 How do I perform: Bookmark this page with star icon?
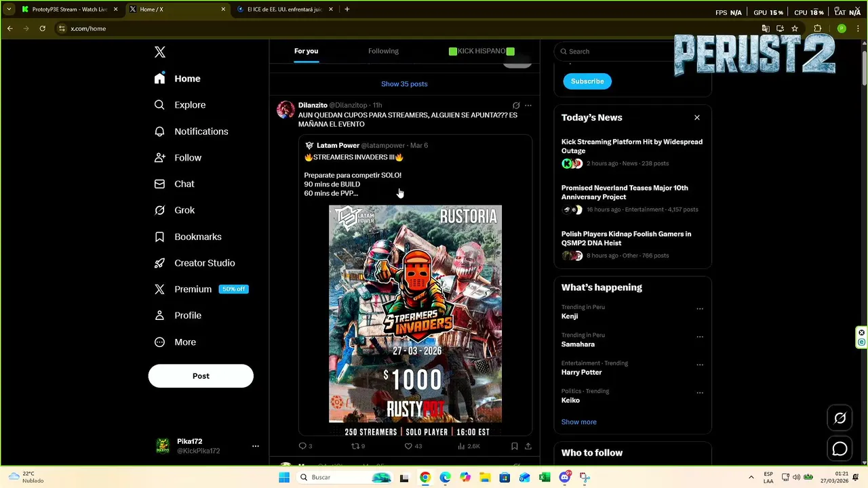click(x=795, y=28)
